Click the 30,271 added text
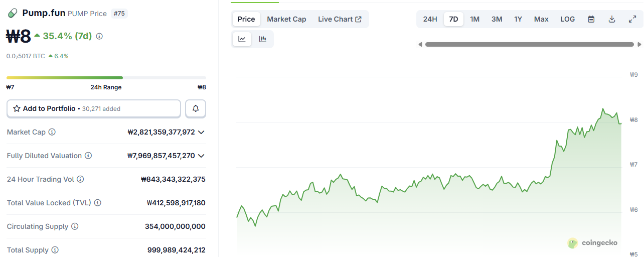This screenshot has height=257, width=644. (x=101, y=109)
